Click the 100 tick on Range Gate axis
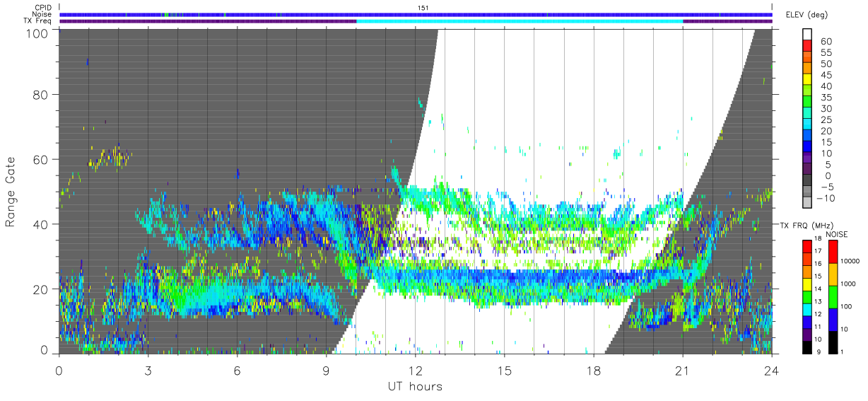The width and height of the screenshot is (868, 401). [38, 33]
